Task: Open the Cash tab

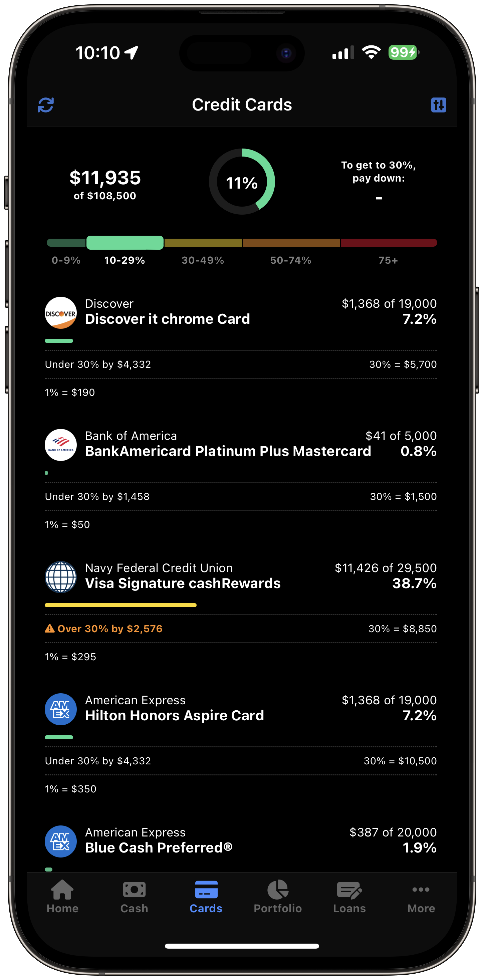Action: point(134,897)
